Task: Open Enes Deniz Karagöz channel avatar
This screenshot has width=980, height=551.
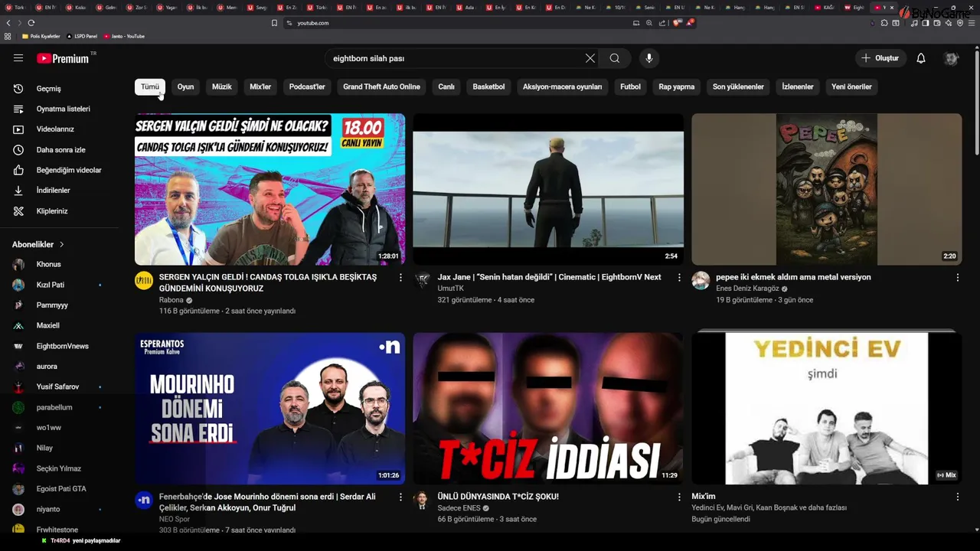Action: point(701,281)
